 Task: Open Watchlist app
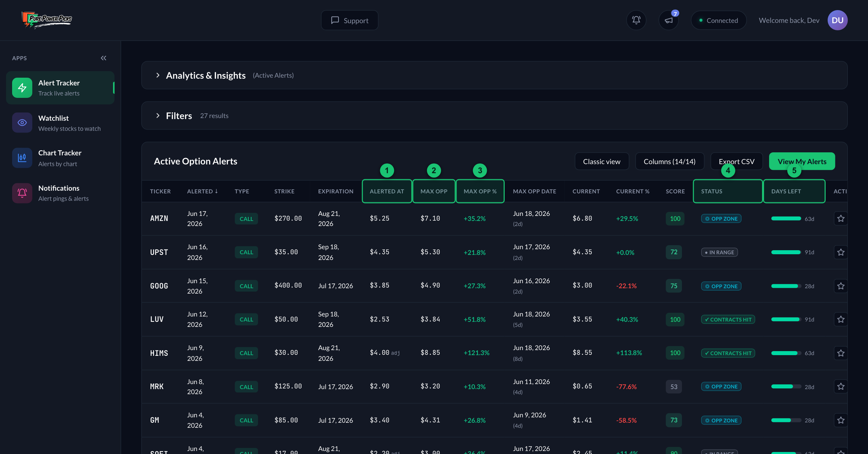point(60,123)
